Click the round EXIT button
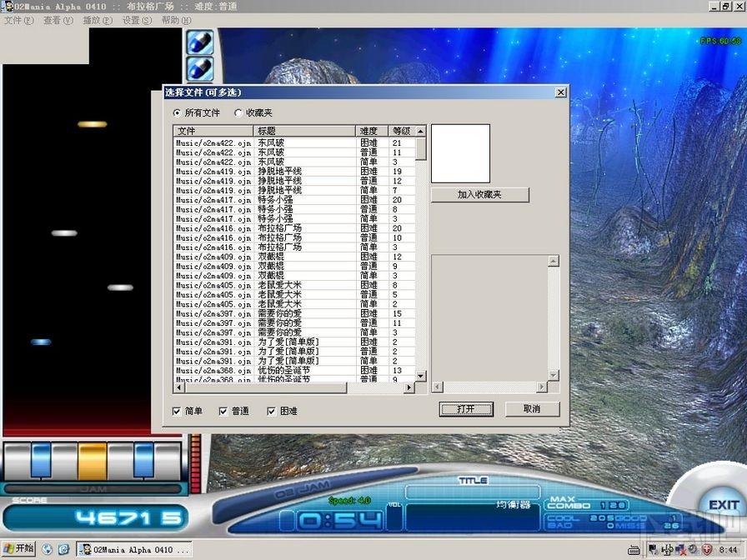 tap(723, 505)
